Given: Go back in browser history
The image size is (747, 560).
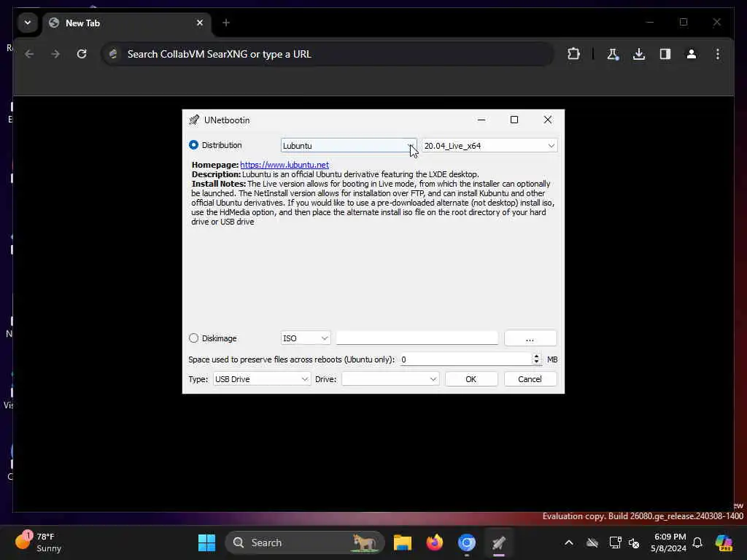Looking at the screenshot, I should click(x=29, y=54).
